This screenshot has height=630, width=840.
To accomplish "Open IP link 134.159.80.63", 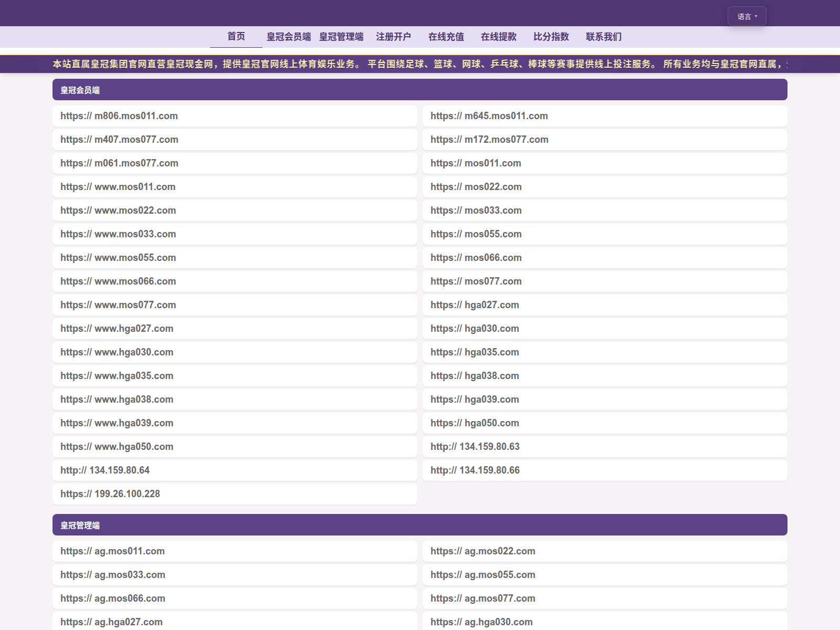I will tap(605, 447).
